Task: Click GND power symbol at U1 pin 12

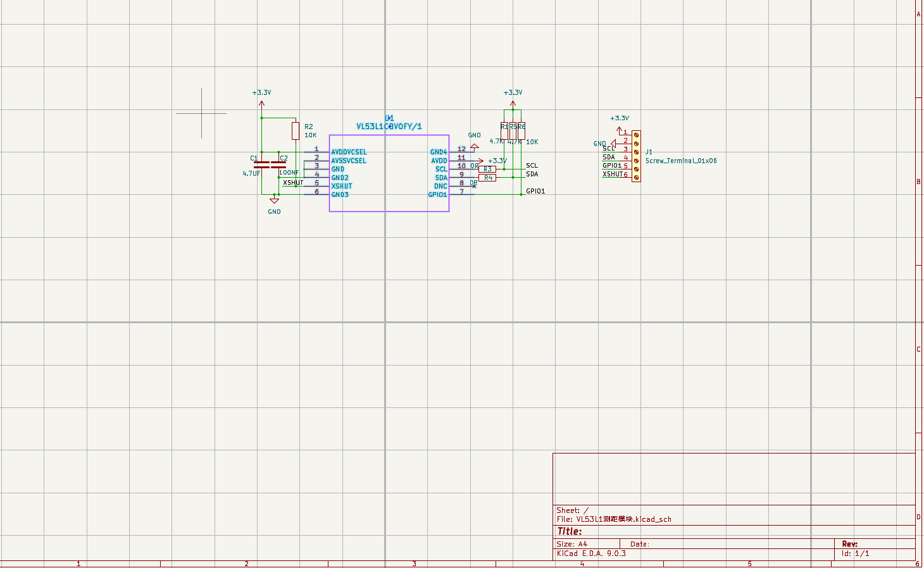Action: click(475, 146)
